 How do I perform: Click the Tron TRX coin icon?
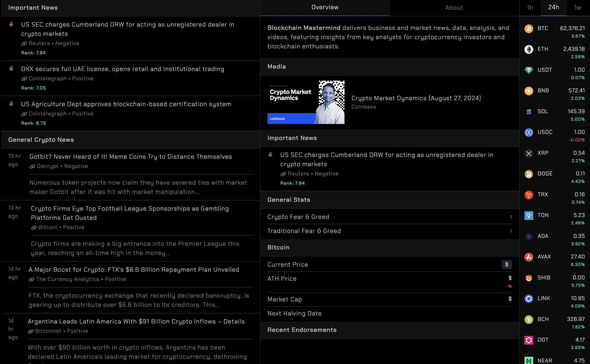point(529,195)
